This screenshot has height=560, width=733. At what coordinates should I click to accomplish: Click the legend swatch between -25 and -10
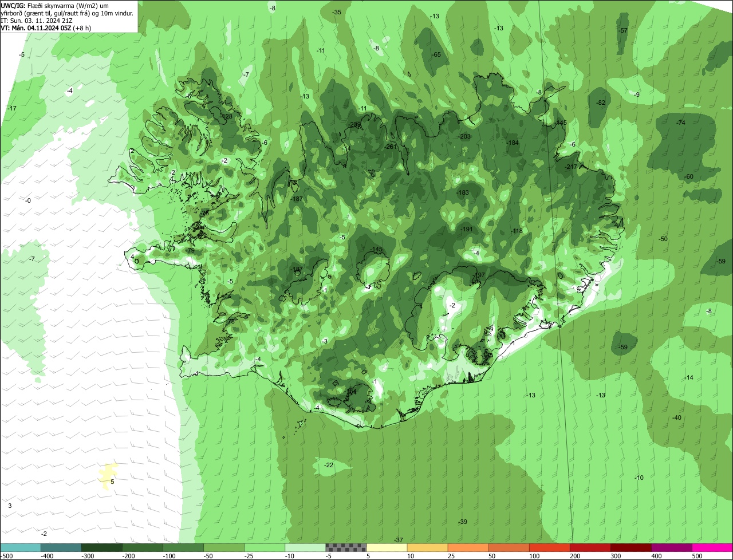(265, 547)
